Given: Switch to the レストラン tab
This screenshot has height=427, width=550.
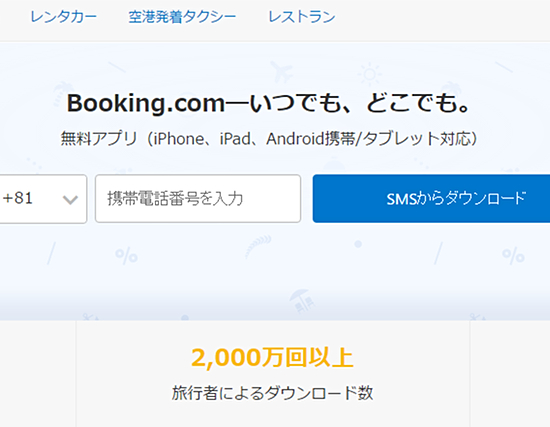Looking at the screenshot, I should (302, 17).
